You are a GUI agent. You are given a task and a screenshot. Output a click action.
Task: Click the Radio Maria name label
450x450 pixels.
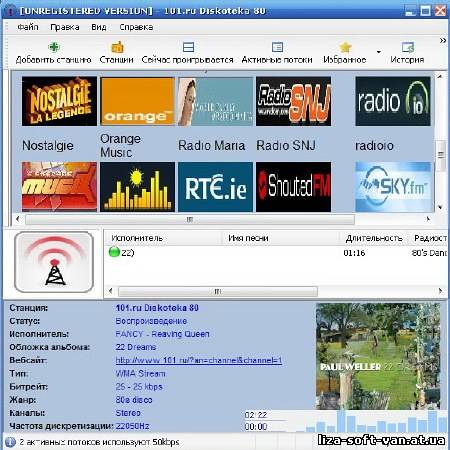(212, 146)
